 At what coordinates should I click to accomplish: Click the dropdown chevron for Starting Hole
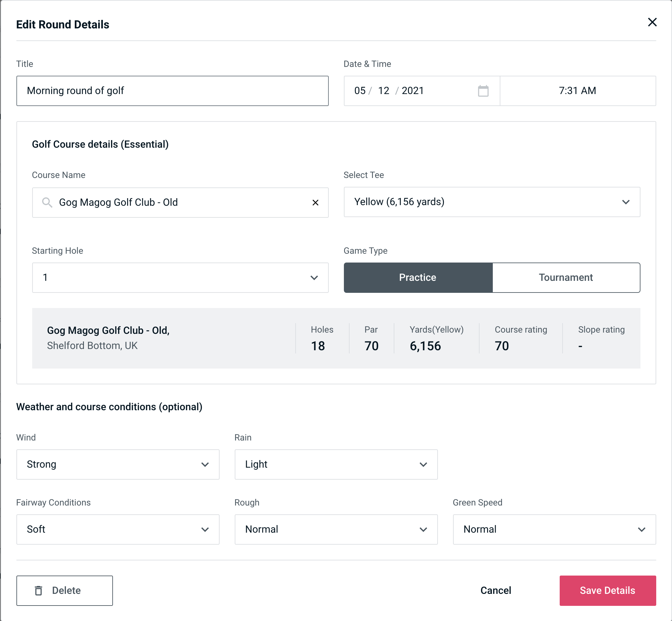tap(314, 277)
